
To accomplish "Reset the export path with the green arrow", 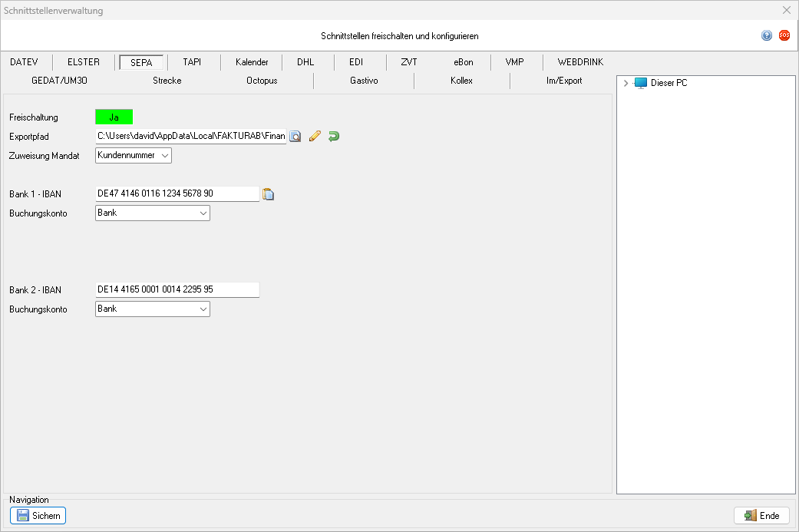I will point(333,137).
